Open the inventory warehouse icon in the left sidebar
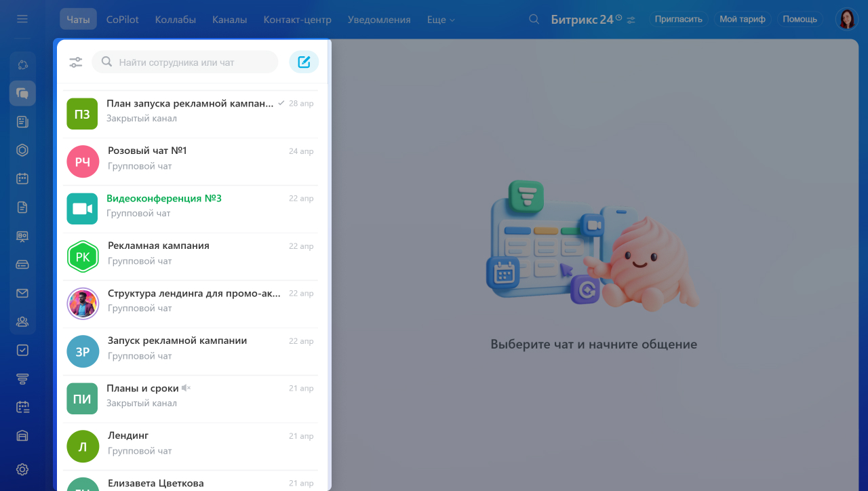 (22, 435)
